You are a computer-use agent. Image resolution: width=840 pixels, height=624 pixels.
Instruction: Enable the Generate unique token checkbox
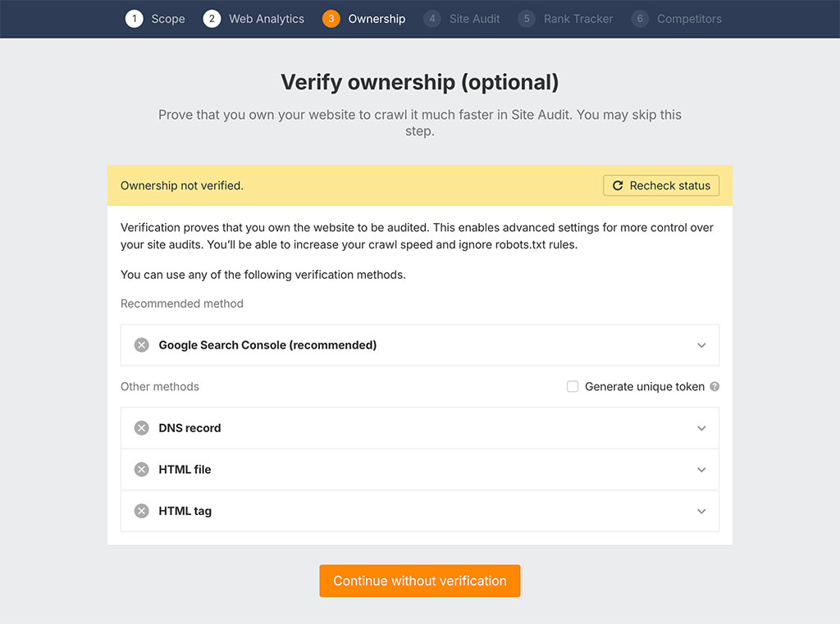click(x=573, y=386)
